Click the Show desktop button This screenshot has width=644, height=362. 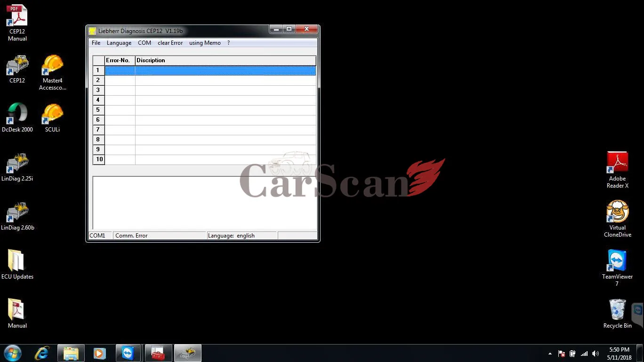[x=640, y=353]
